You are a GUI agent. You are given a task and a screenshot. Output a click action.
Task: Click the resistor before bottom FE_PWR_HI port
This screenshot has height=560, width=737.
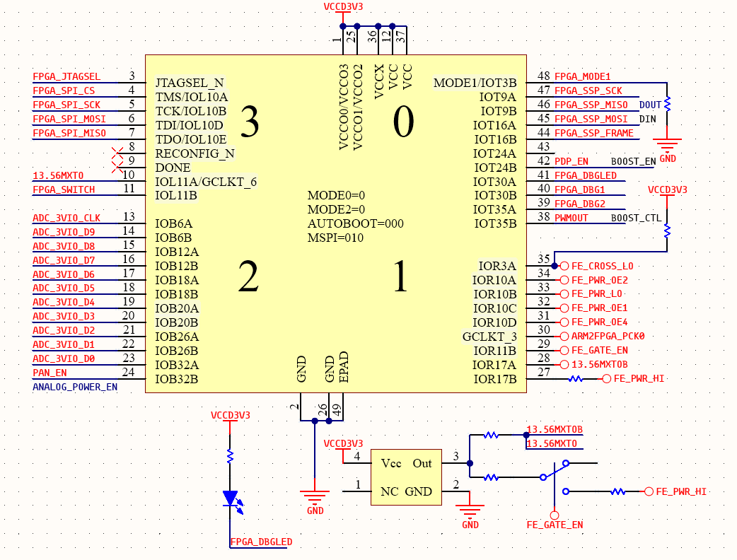(618, 491)
